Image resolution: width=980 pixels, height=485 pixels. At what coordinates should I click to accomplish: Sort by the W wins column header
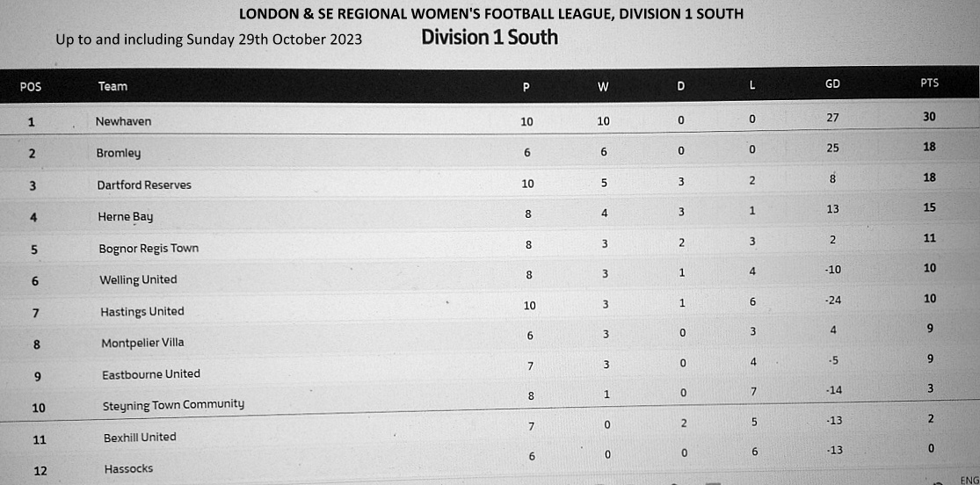(x=603, y=85)
